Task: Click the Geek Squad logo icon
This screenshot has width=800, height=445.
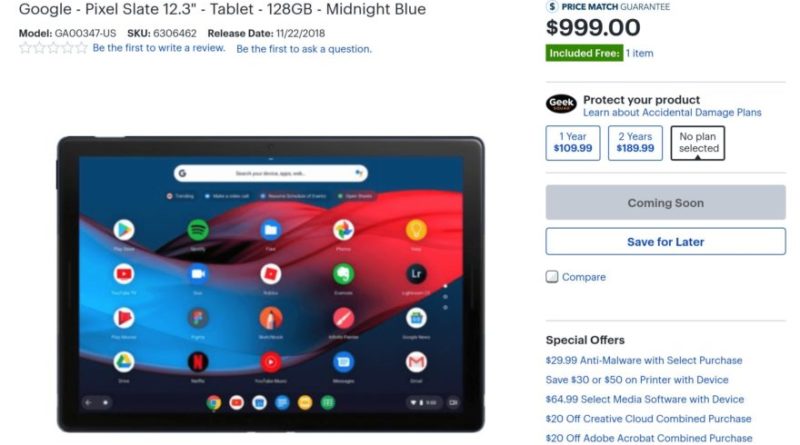Action: [561, 104]
